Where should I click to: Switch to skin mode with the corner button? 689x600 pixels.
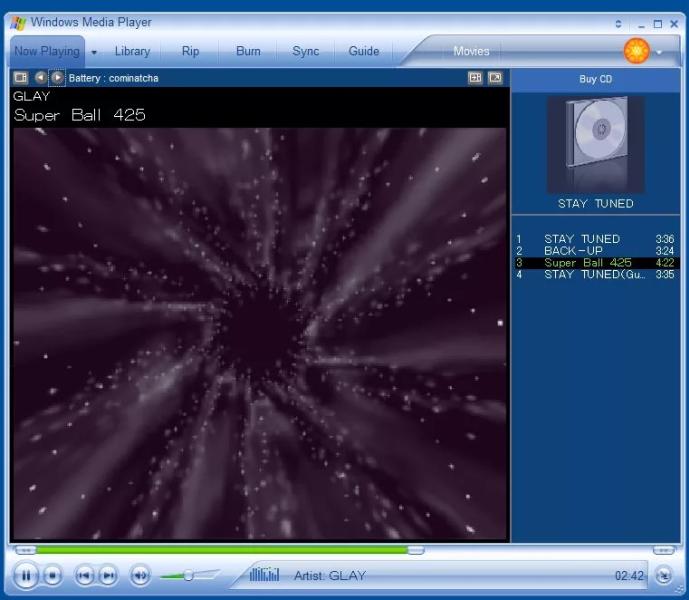pos(664,575)
